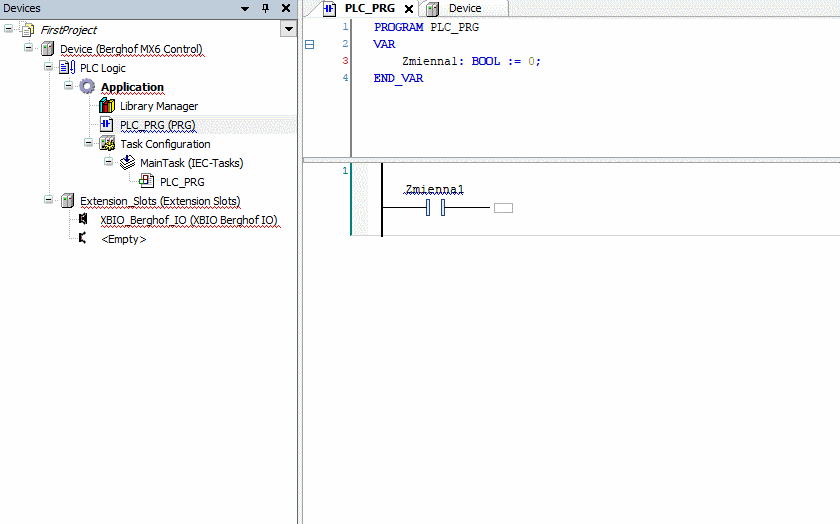This screenshot has width=840, height=524.
Task: Click the Task Configuration icon
Action: [x=107, y=144]
